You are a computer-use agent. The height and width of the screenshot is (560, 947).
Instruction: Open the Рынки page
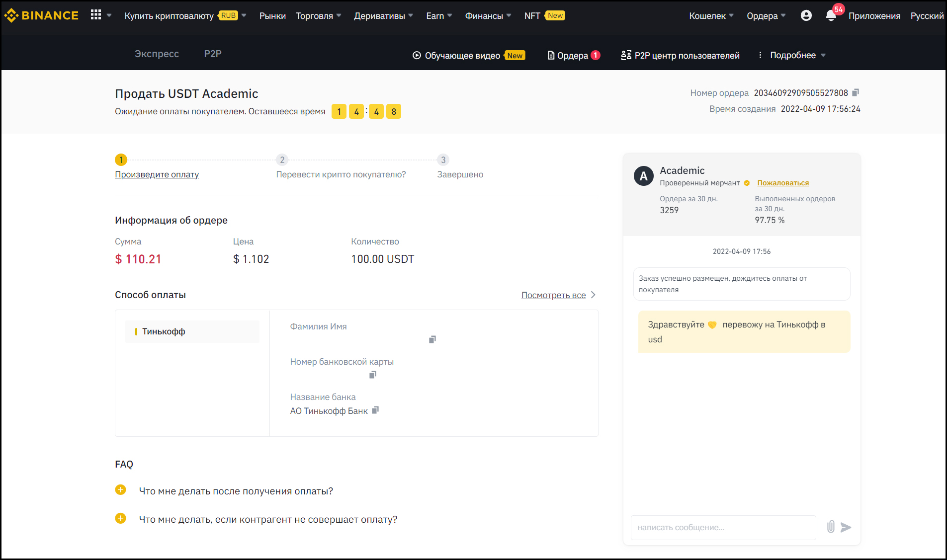pos(272,16)
